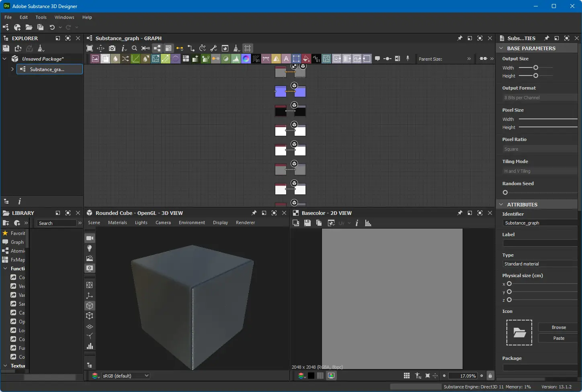This screenshot has height=392, width=582.
Task: Open the Materials menu in 3D view
Action: (117, 223)
